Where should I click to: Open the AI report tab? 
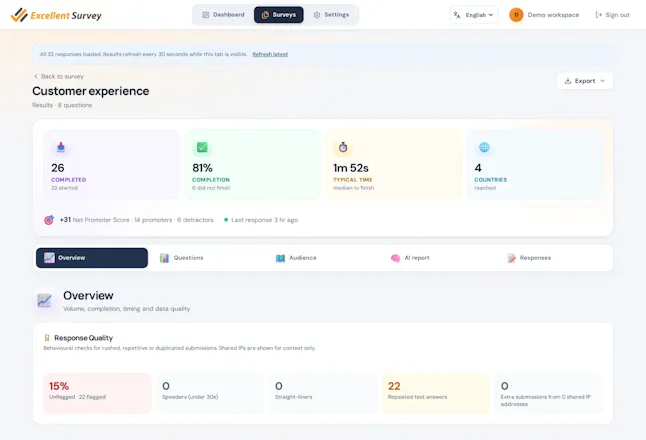pyautogui.click(x=438, y=258)
